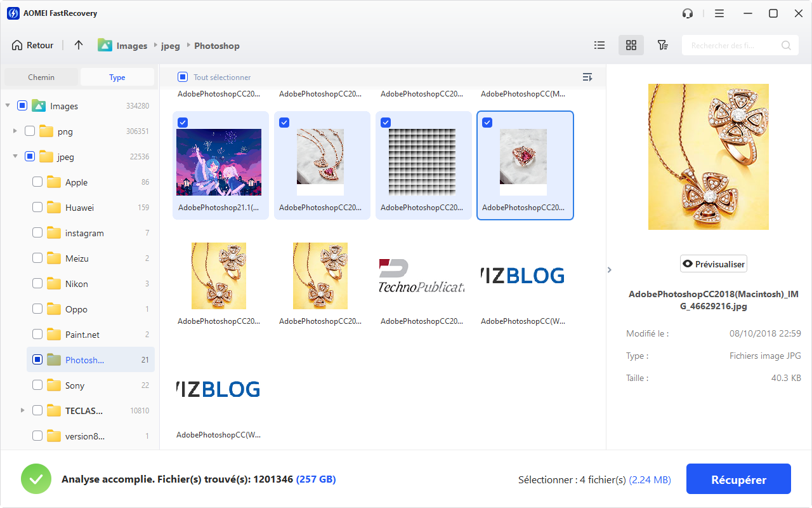Select the version8 folder in tree
Viewport: 812px width, 508px height.
tap(91, 436)
